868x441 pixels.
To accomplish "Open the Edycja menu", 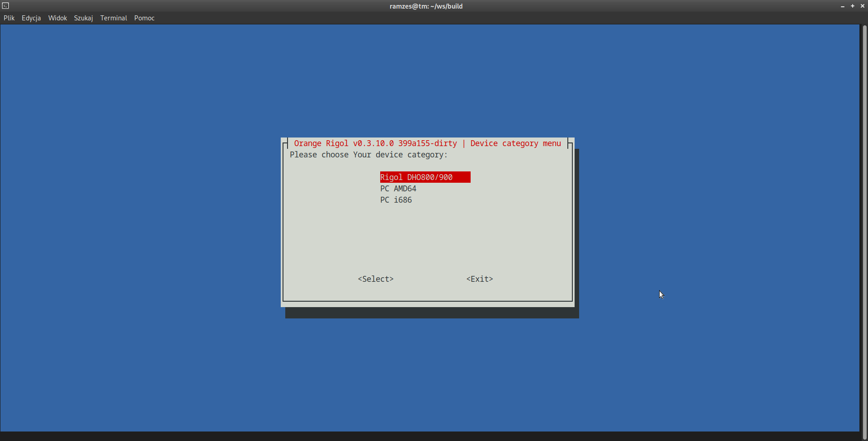I will coord(31,18).
